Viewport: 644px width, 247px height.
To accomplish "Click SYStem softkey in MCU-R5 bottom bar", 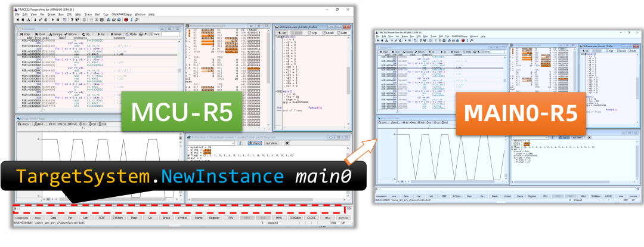I will [x=118, y=218].
